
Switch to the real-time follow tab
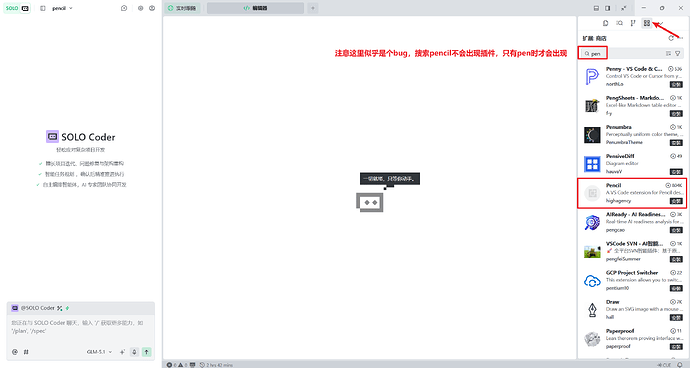(182, 8)
